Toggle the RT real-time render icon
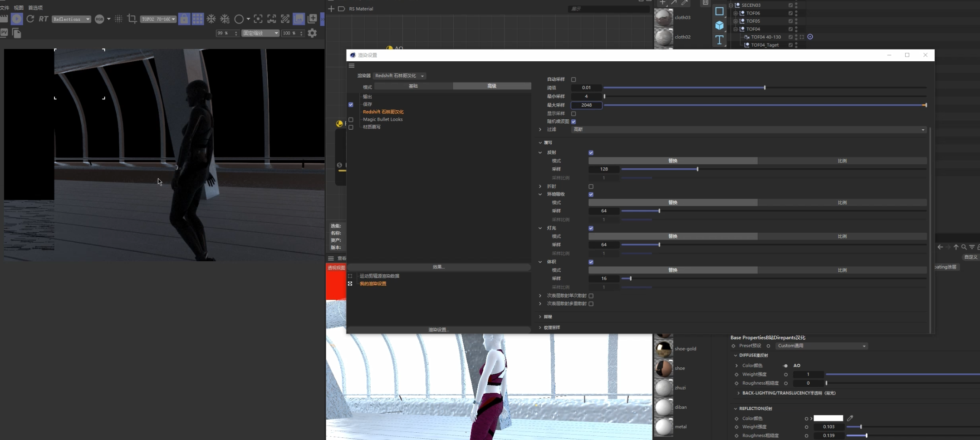Image resolution: width=980 pixels, height=440 pixels. click(x=44, y=19)
